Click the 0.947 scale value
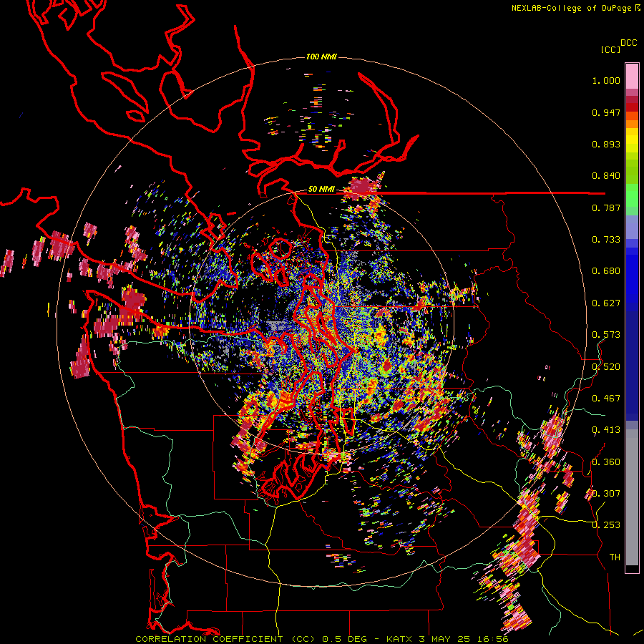 (x=606, y=112)
